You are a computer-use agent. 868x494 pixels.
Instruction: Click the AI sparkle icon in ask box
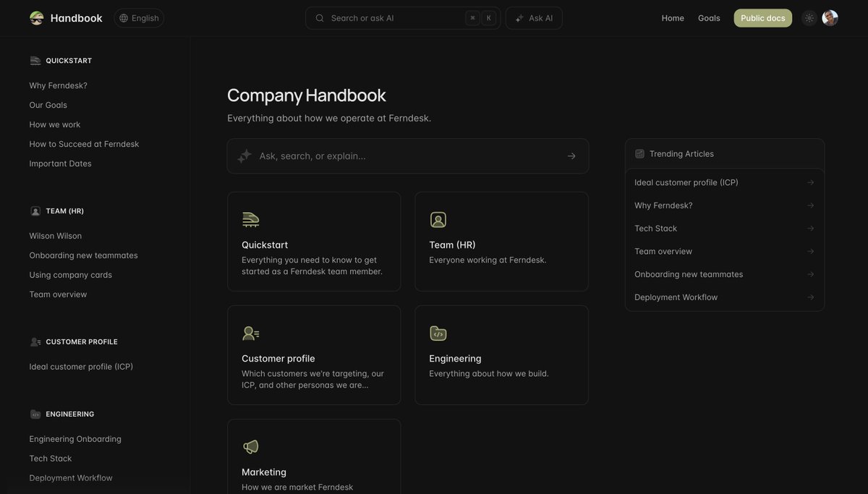pos(244,156)
